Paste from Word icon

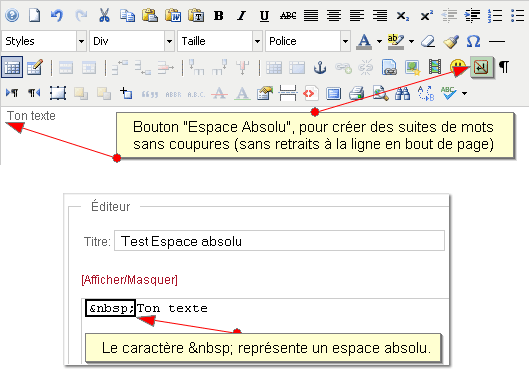[173, 16]
